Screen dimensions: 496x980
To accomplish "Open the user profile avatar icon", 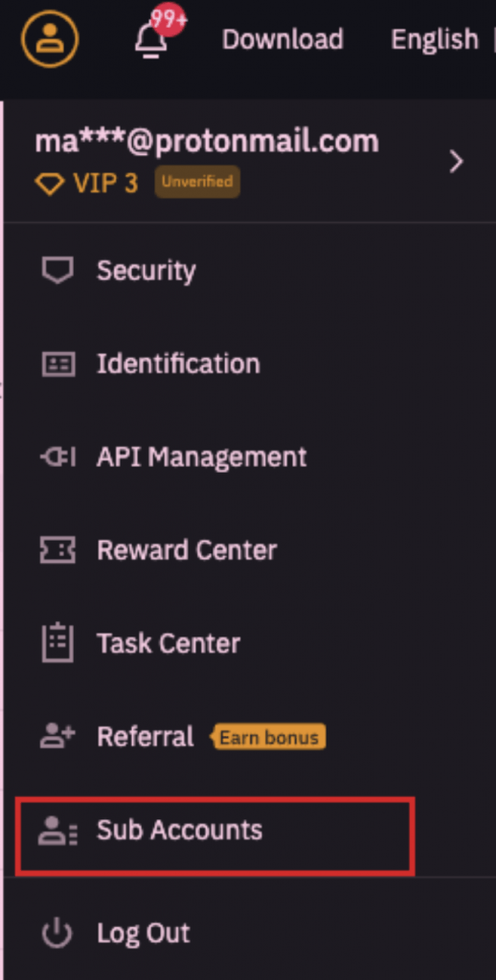I will tap(50, 38).
